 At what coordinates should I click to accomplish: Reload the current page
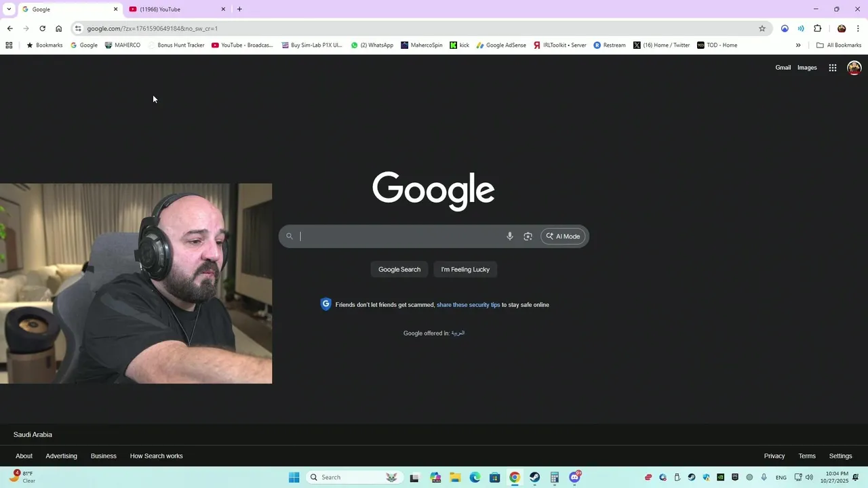(x=42, y=28)
